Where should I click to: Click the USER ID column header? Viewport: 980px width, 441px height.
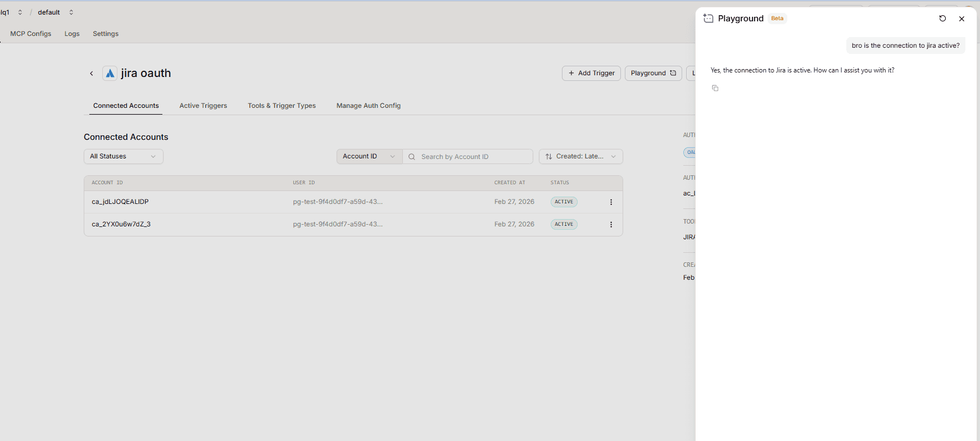[x=304, y=183]
